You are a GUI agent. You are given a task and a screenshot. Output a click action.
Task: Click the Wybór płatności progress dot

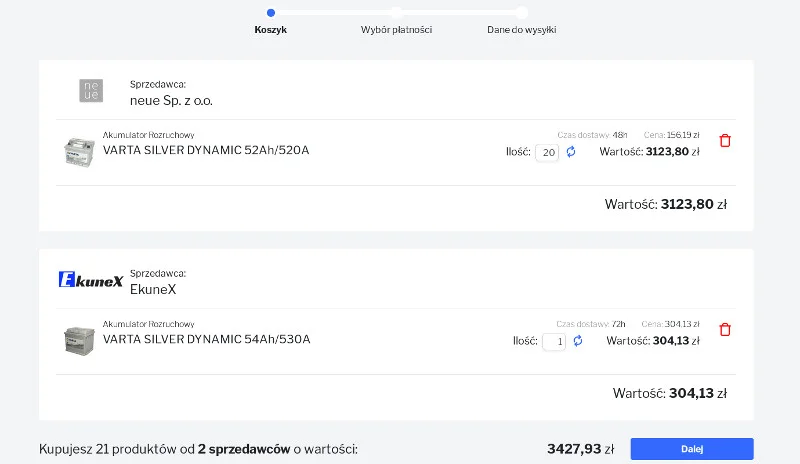click(x=396, y=13)
